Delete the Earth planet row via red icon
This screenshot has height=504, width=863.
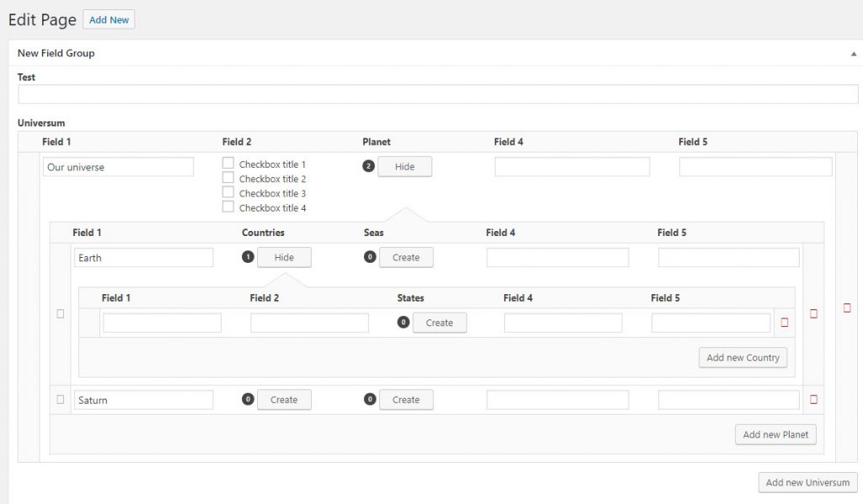813,314
